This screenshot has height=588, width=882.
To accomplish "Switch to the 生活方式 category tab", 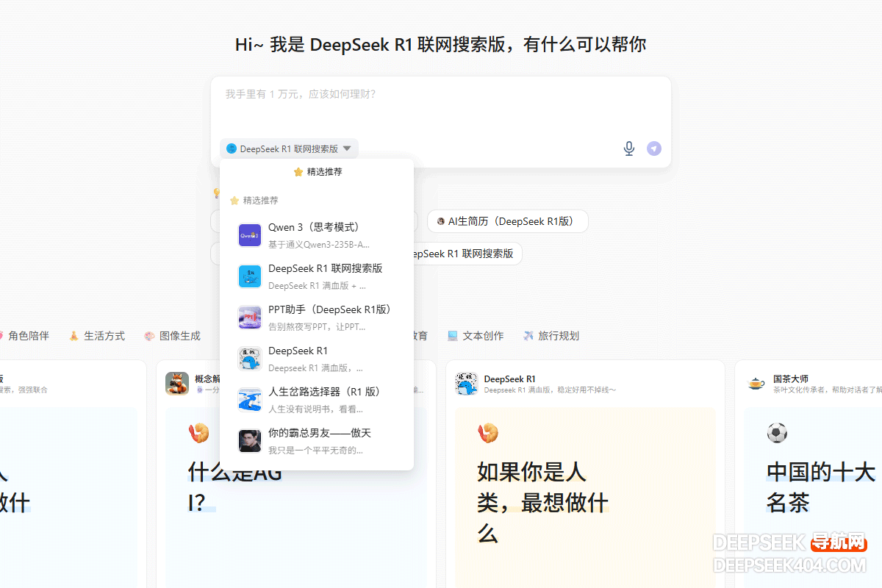I will [97, 336].
